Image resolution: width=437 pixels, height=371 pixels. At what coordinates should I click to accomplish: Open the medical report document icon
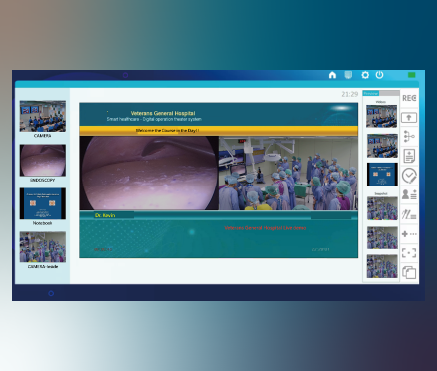(409, 156)
